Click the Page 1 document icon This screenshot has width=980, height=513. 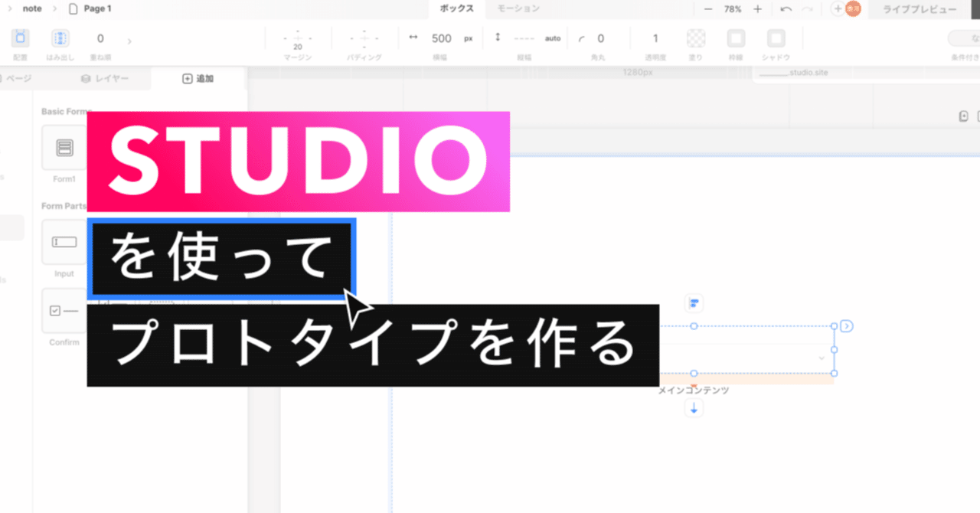coord(73,9)
